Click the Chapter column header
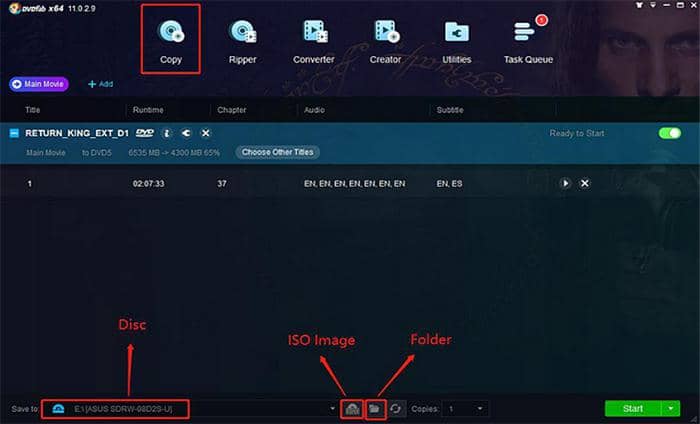 coord(232,110)
